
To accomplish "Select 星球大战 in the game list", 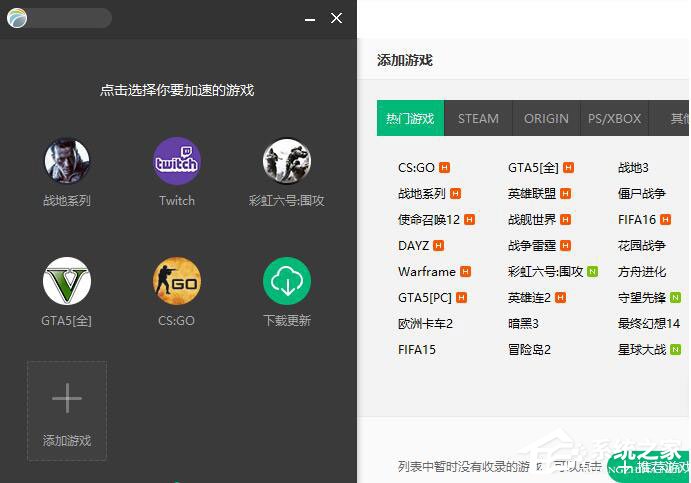I will [x=642, y=349].
